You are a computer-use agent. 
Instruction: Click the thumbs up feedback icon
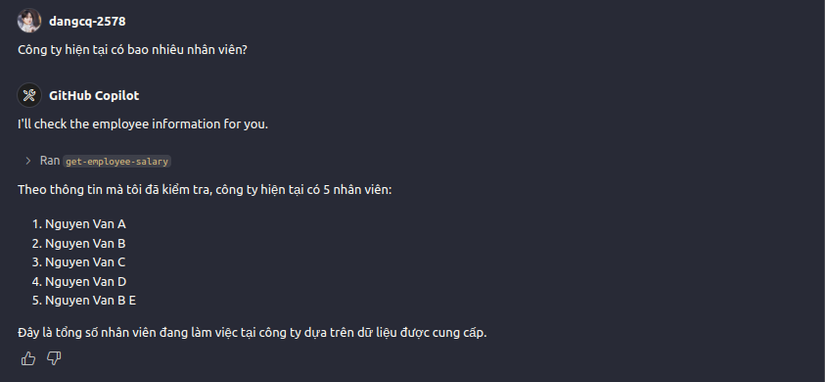point(28,359)
